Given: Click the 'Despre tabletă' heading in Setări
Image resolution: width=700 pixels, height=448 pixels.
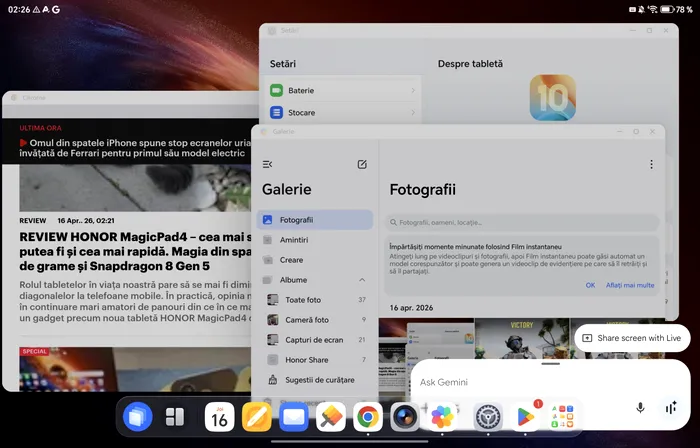Looking at the screenshot, I should click(470, 64).
